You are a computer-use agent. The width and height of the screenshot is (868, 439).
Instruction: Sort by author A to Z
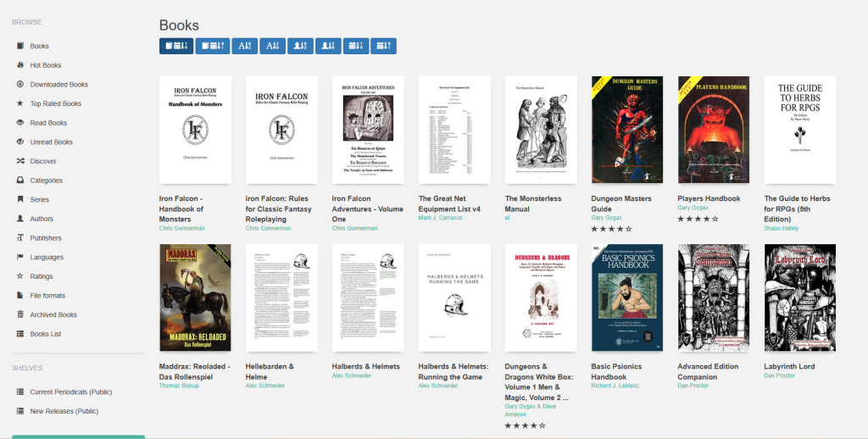pyautogui.click(x=301, y=46)
